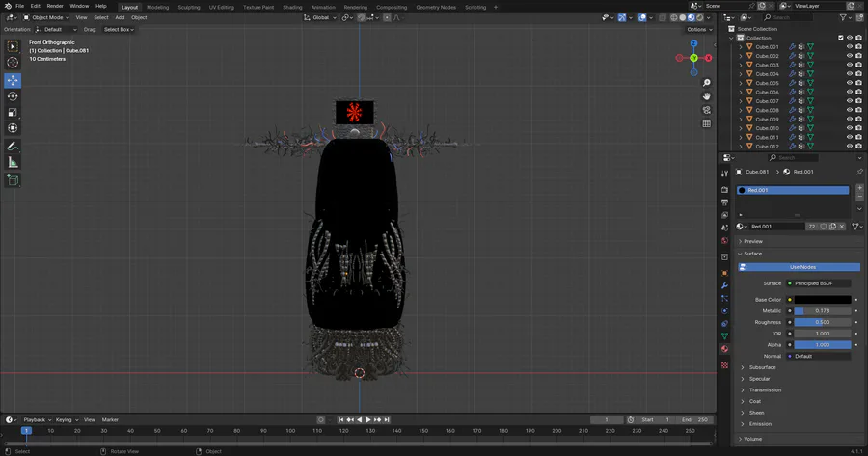
Task: Open the Object Mode dropdown
Action: tap(48, 17)
